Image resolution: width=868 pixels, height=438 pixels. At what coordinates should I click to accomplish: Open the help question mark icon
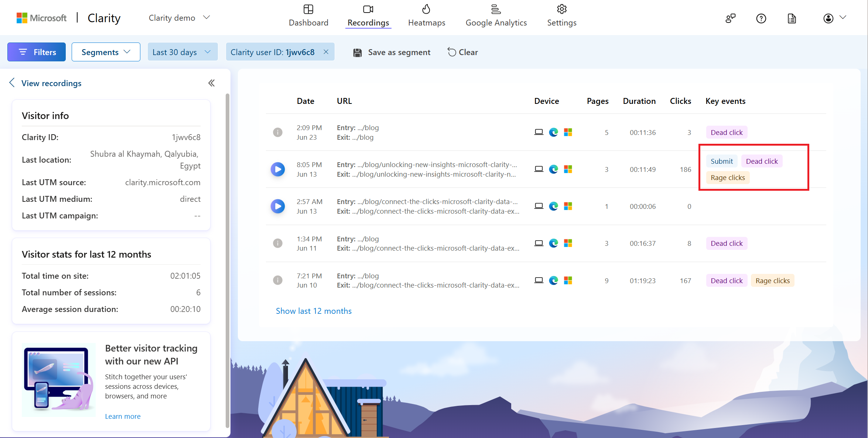pyautogui.click(x=761, y=18)
